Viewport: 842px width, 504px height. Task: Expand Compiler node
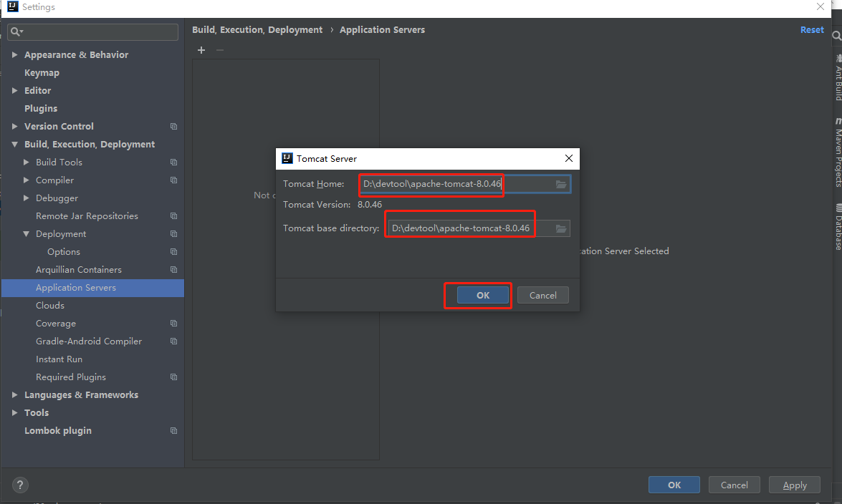pyautogui.click(x=27, y=180)
